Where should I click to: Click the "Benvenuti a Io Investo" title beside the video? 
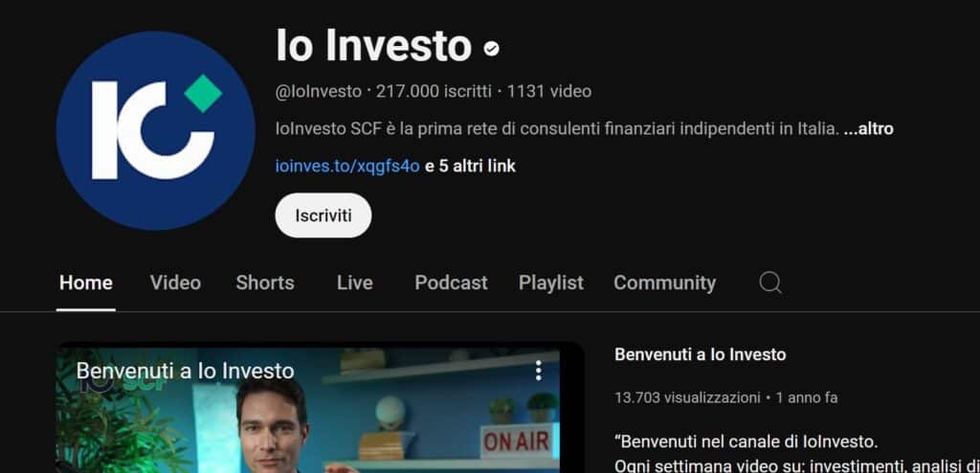coord(701,354)
